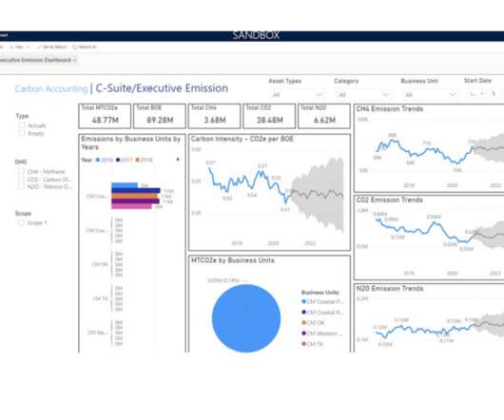Click the CM OK row label in bar chart

[x=100, y=264]
